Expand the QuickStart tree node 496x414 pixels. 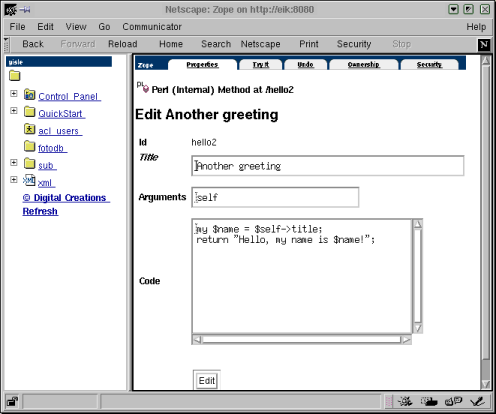coord(14,110)
